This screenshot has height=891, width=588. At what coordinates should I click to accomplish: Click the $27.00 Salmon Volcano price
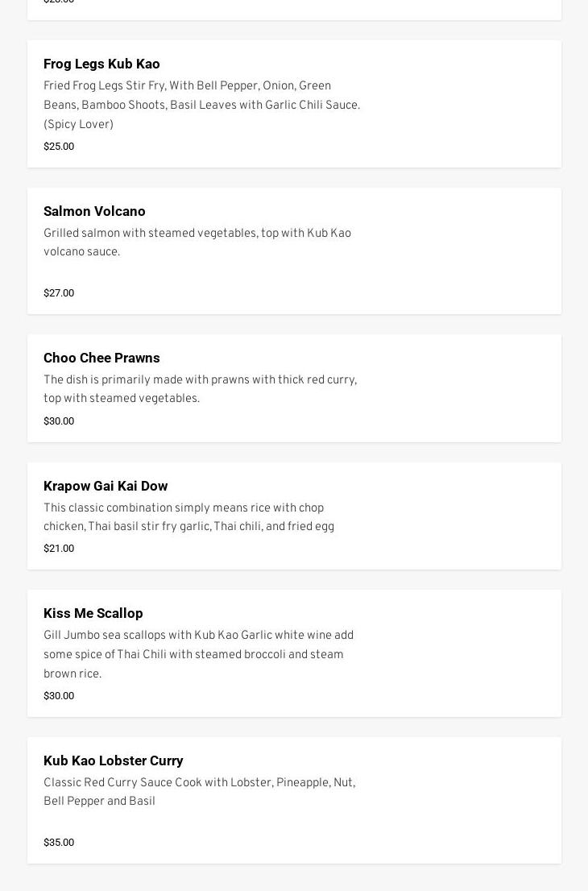pyautogui.click(x=59, y=293)
